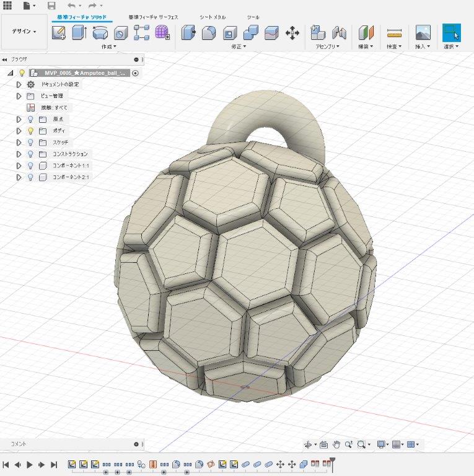This screenshot has width=474, height=476.
Task: Click 接触:すべて tree item
Action: (55, 107)
